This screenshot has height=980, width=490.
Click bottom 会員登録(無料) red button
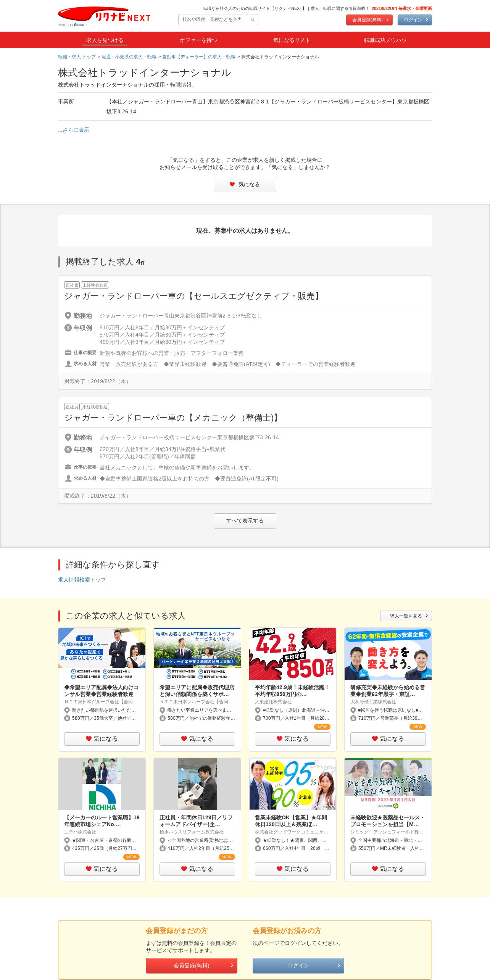(192, 965)
